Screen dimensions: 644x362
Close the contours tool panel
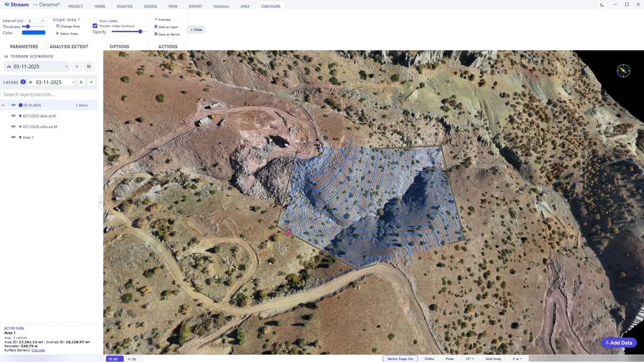[x=196, y=30]
